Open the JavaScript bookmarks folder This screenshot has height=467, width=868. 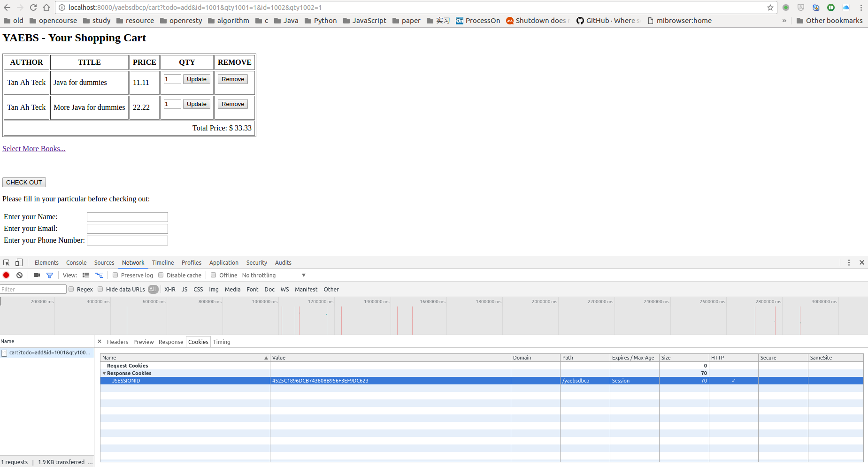(x=364, y=21)
